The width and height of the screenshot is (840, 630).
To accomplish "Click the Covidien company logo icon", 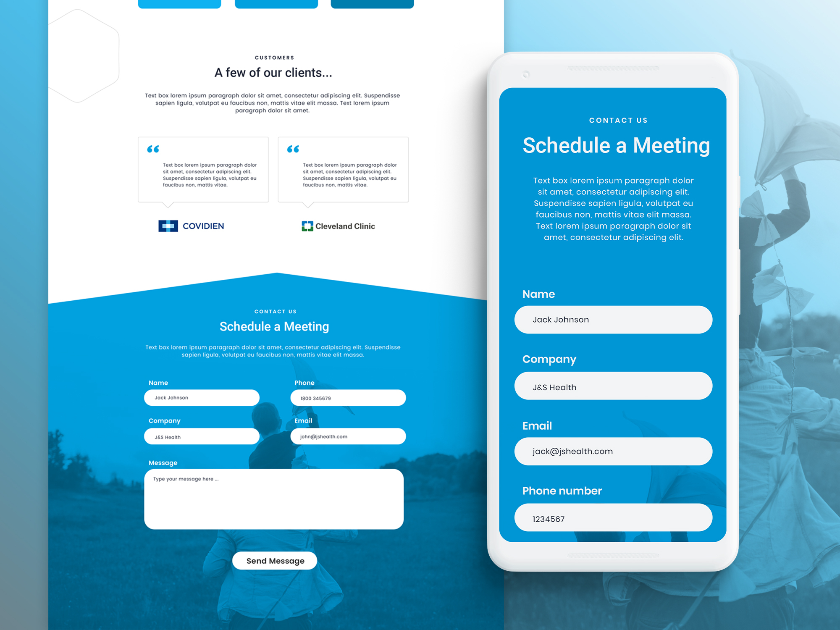I will coord(168,226).
